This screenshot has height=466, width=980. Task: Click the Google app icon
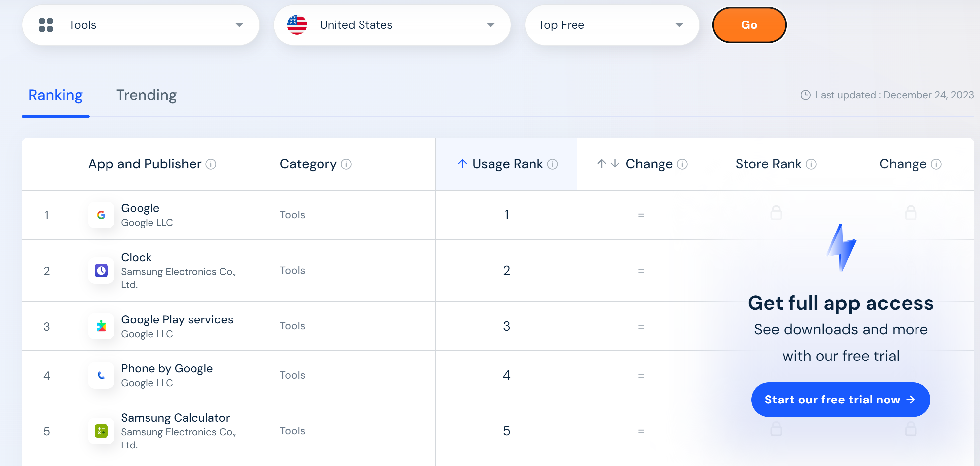(x=101, y=215)
